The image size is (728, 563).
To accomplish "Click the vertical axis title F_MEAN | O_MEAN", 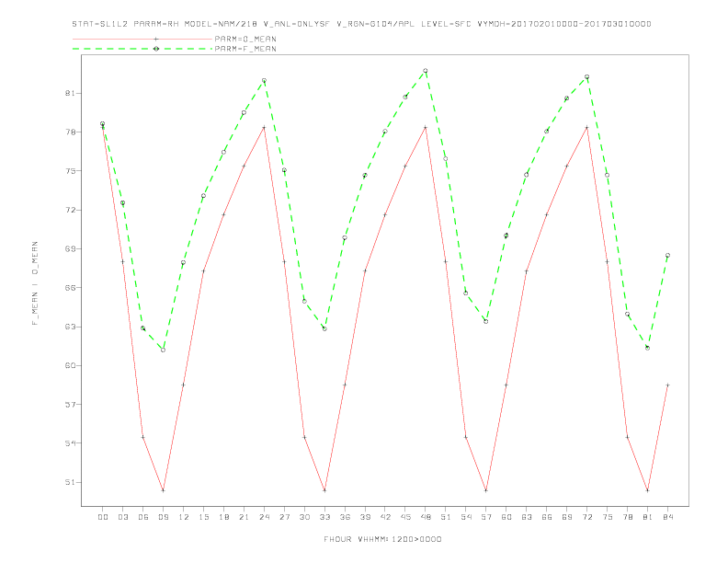I will point(35,283).
